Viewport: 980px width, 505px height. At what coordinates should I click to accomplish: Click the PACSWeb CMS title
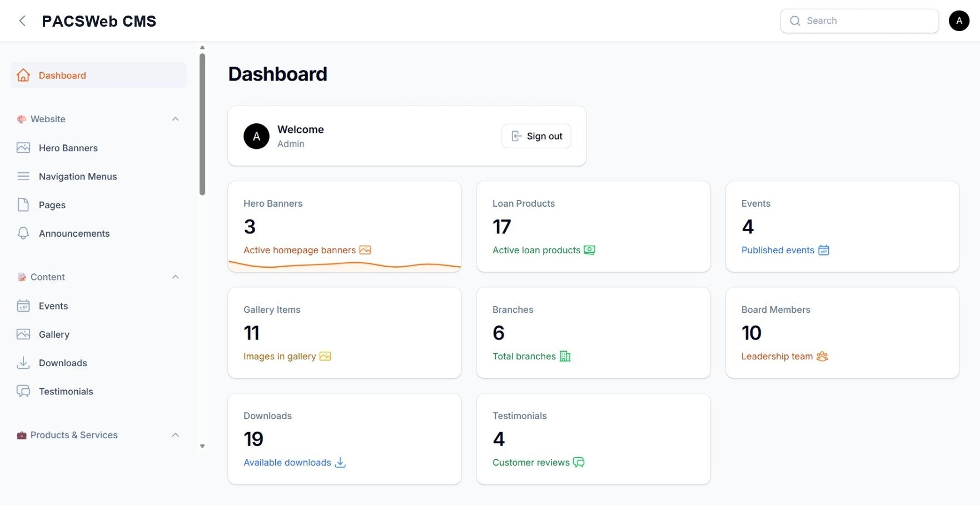pyautogui.click(x=99, y=21)
